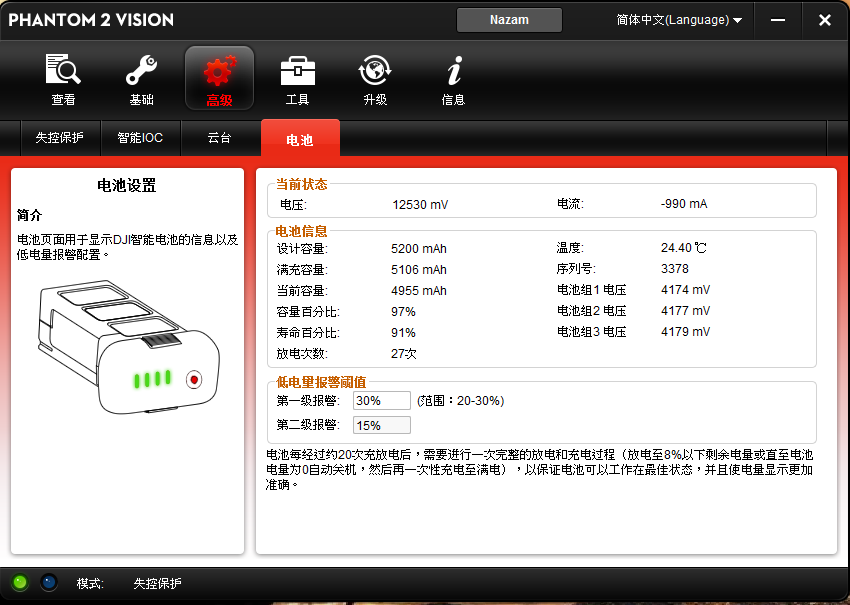The height and width of the screenshot is (605, 850).
Task: Click the capacity percentage value 97%
Action: pyautogui.click(x=403, y=312)
